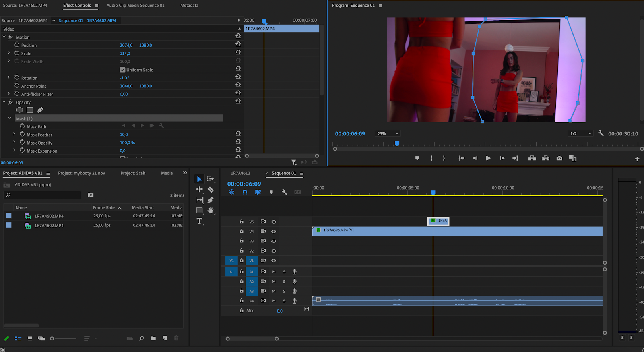Image resolution: width=644 pixels, height=352 pixels.
Task: Switch to Audio Clip Mixer tab
Action: (135, 6)
